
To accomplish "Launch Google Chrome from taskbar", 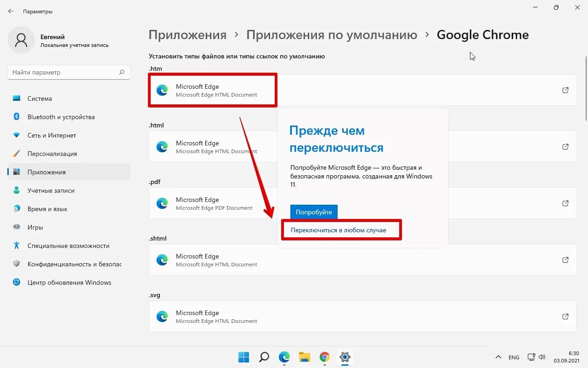I will (325, 357).
